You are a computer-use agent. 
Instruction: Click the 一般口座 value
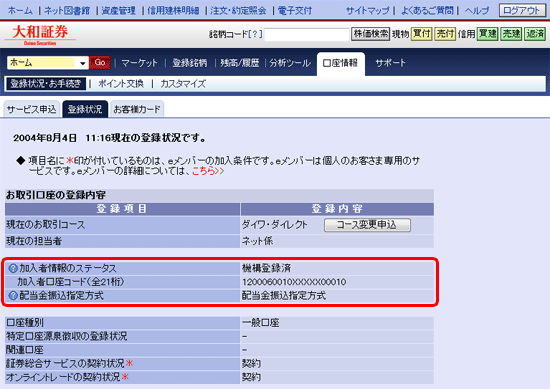coord(260,323)
